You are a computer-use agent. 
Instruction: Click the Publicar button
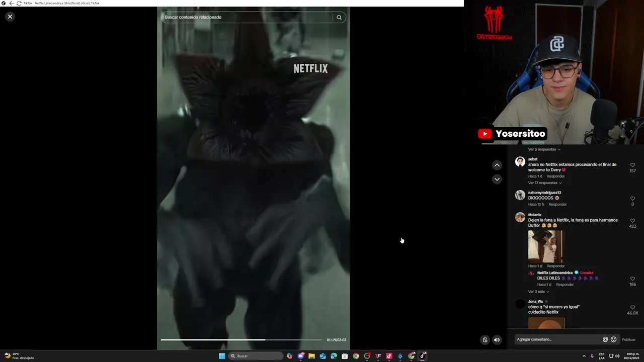tap(628, 339)
